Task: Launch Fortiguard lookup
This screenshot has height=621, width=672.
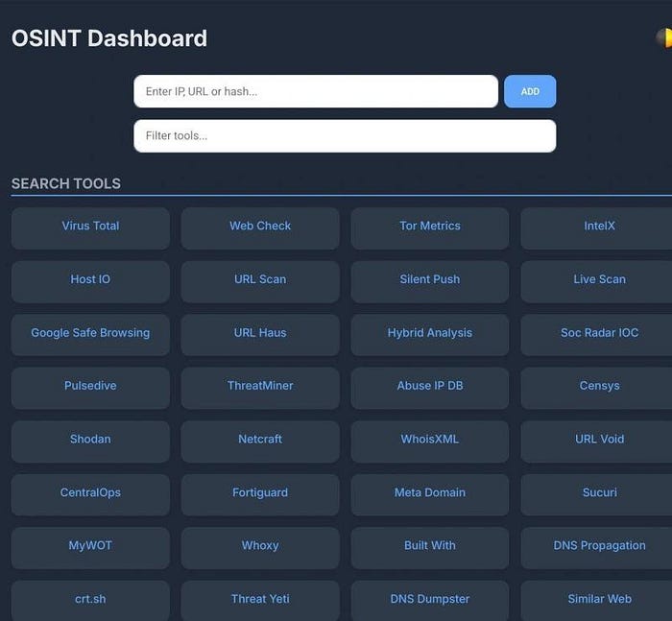Action: tap(260, 494)
